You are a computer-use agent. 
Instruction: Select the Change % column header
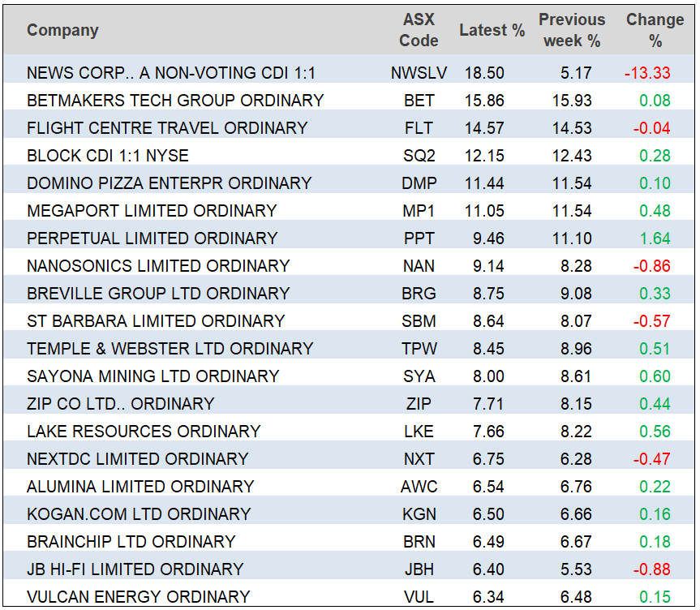(654, 31)
